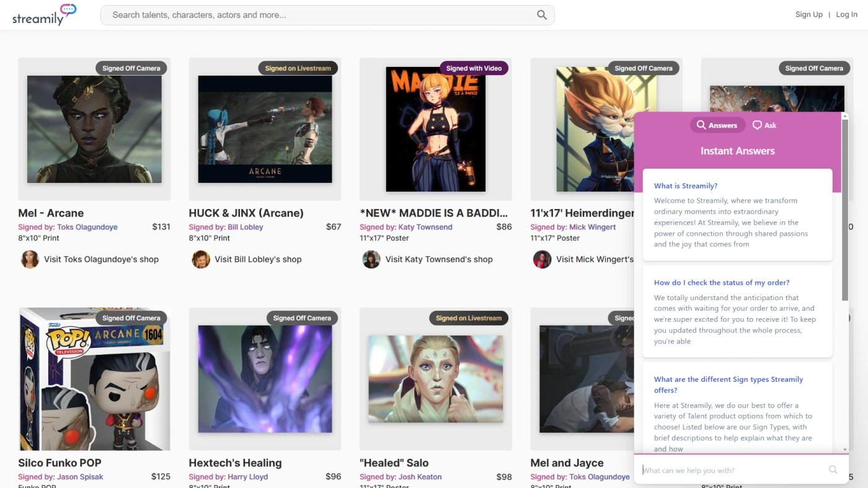
Task: Click the Streamily logo
Action: pyautogui.click(x=44, y=15)
